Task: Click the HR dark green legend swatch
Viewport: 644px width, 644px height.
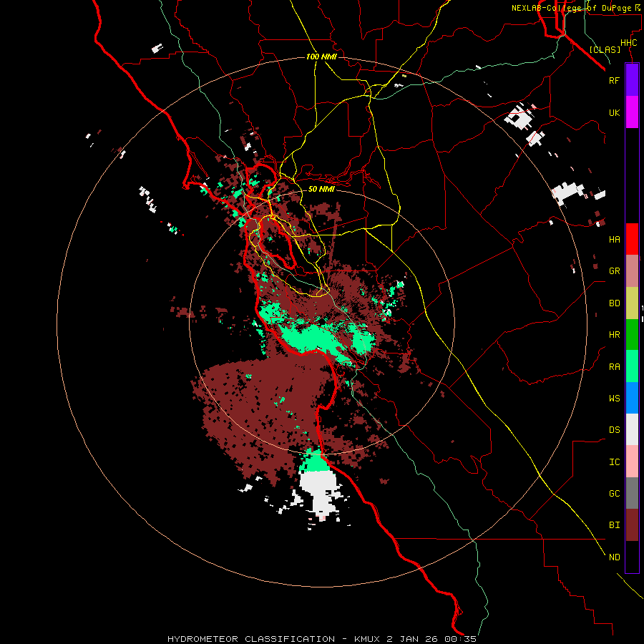Action: pyautogui.click(x=632, y=335)
